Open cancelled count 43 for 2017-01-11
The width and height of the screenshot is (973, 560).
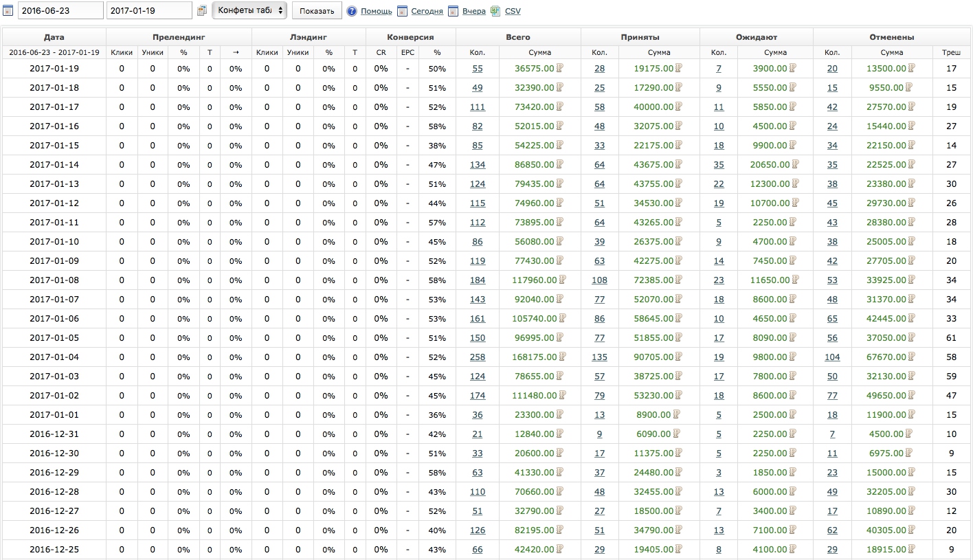point(832,223)
